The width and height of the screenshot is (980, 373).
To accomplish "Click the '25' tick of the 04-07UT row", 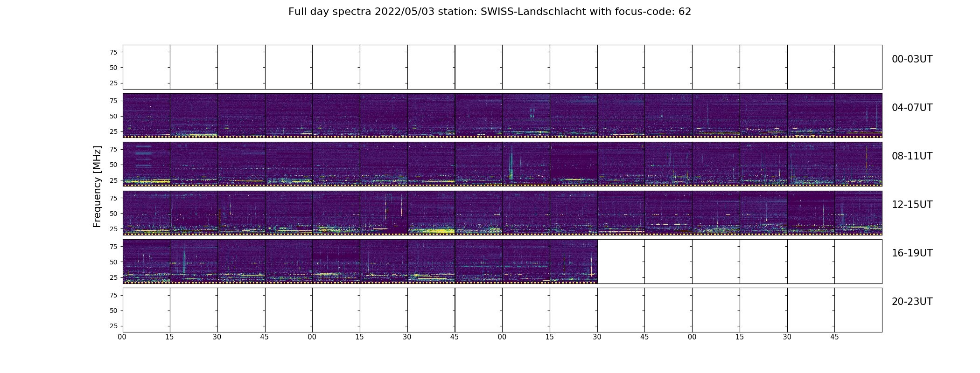I will tap(113, 131).
